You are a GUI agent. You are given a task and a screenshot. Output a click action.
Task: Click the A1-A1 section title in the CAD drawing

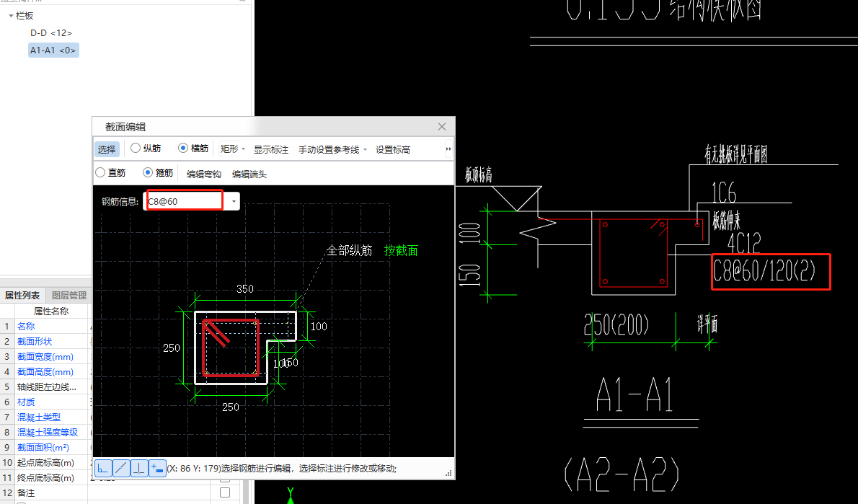coord(634,395)
